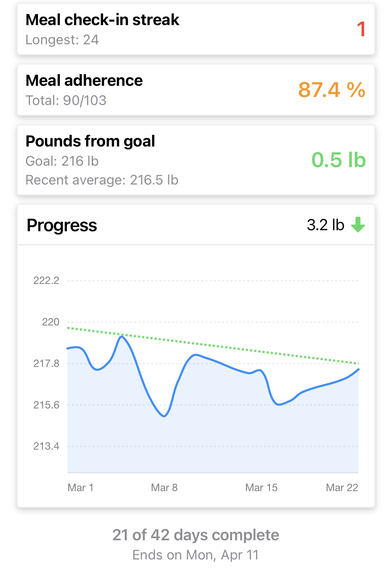Tap the 21 of 42 days complete text

coord(196,535)
